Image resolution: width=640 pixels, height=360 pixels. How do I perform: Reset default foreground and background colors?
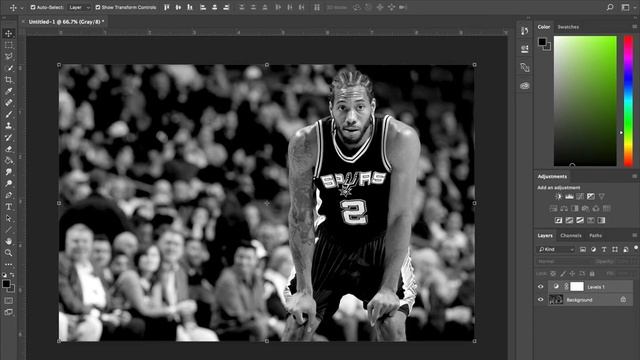[x=4, y=275]
